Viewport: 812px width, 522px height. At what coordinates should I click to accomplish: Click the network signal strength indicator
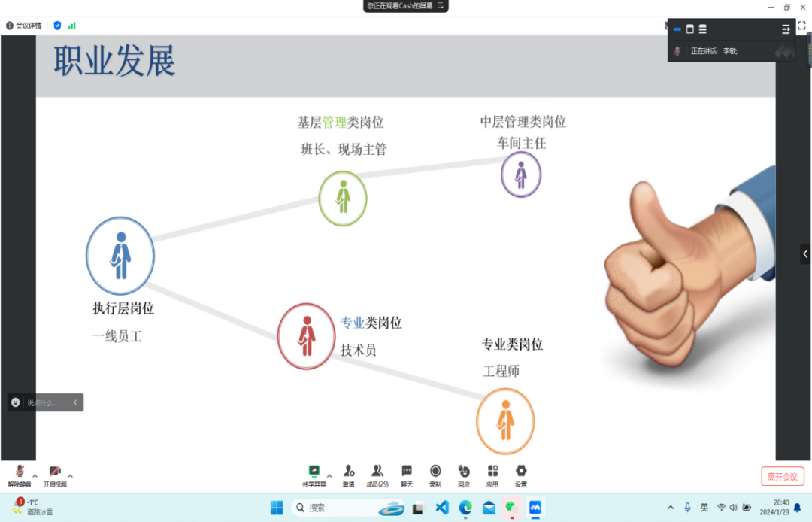[x=72, y=26]
